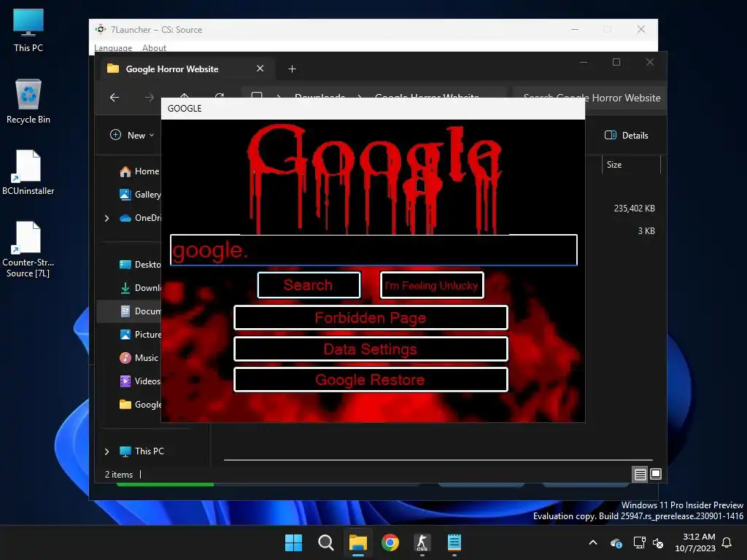This screenshot has width=747, height=560.
Task: Click the Google Restore button
Action: tap(371, 379)
